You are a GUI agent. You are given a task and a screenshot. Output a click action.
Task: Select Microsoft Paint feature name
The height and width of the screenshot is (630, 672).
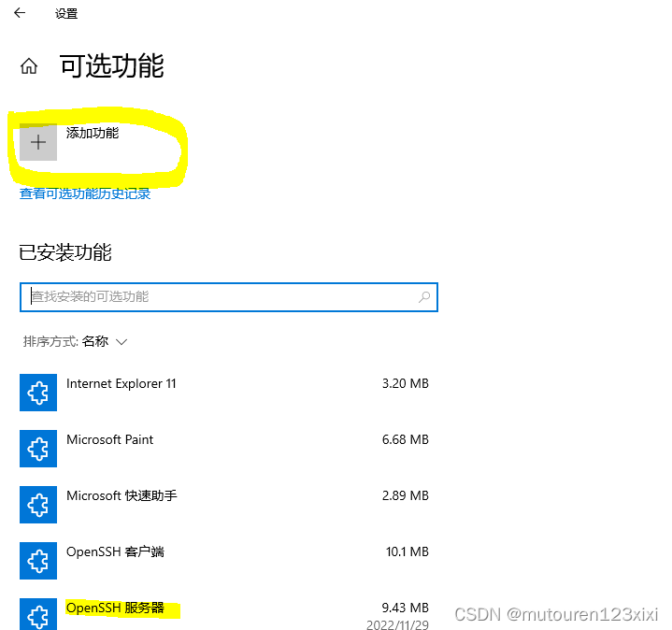[x=109, y=439]
